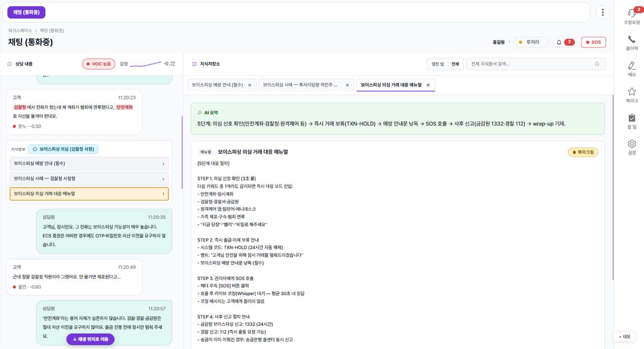
Task: Click 재생 위치로 이동 button
Action: point(90,339)
